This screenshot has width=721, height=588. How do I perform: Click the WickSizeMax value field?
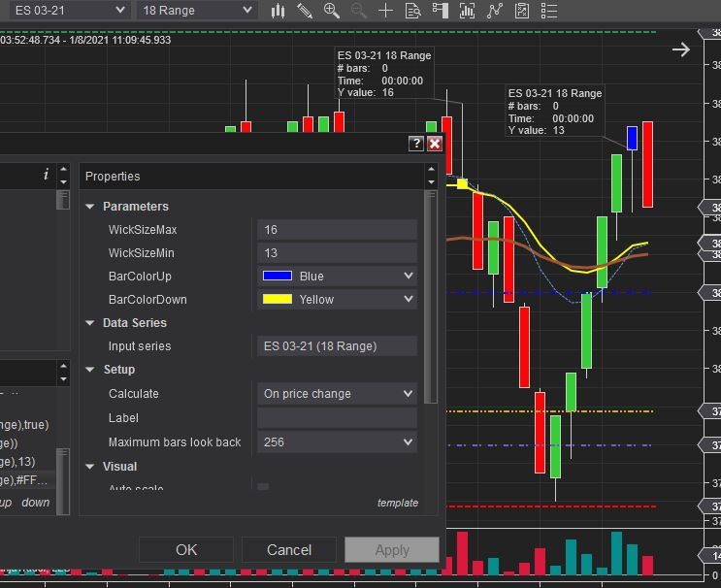[337, 229]
